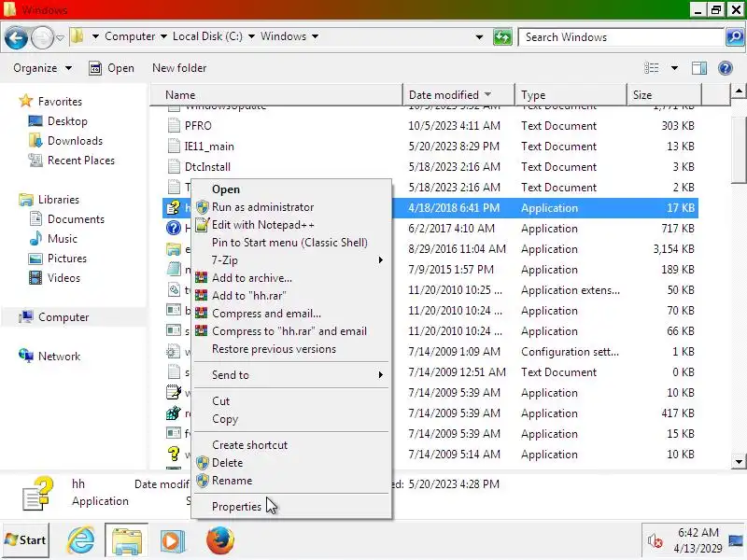Screen dimensions: 747x560
Task: Click the Change your view icon
Action: (651, 68)
